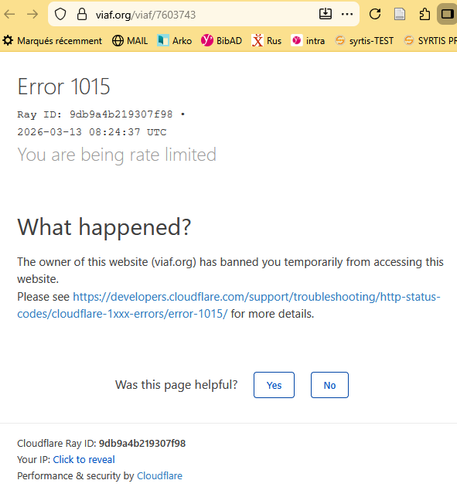Image resolution: width=457 pixels, height=504 pixels.
Task: Open the SYRTIS PF bookmark label
Action: (437, 41)
